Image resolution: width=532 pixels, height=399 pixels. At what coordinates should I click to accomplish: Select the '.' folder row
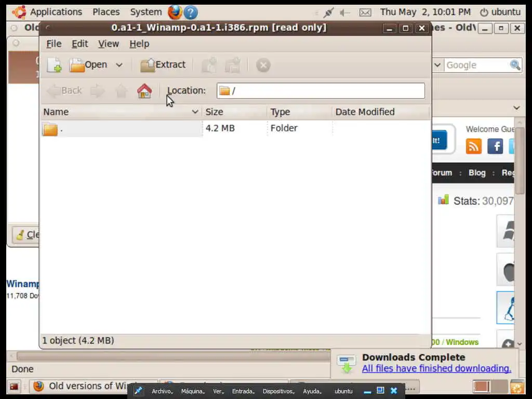235,129
